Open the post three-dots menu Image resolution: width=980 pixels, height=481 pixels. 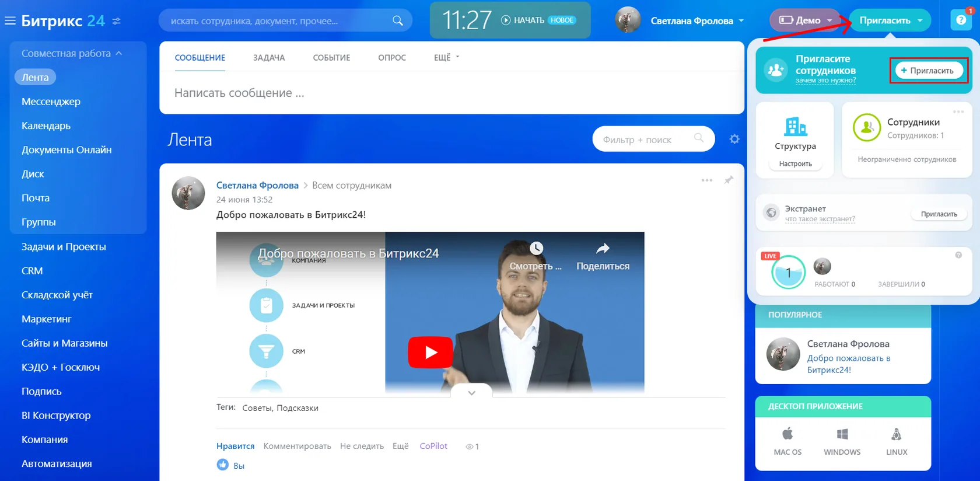tap(707, 180)
